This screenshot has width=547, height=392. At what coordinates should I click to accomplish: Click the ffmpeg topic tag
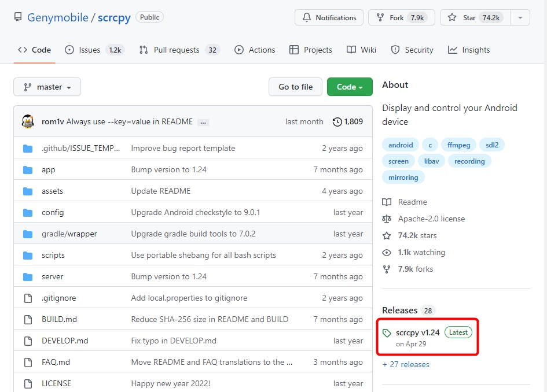(x=459, y=145)
